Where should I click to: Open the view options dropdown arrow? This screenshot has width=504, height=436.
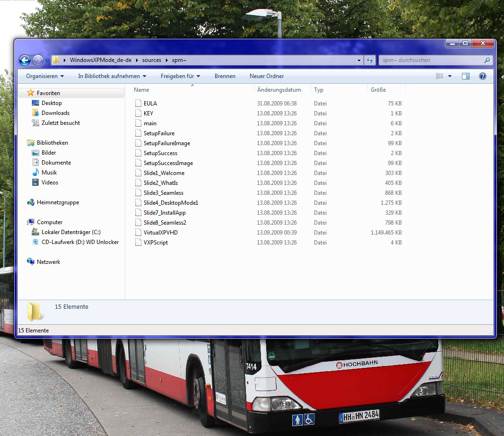[x=450, y=76]
